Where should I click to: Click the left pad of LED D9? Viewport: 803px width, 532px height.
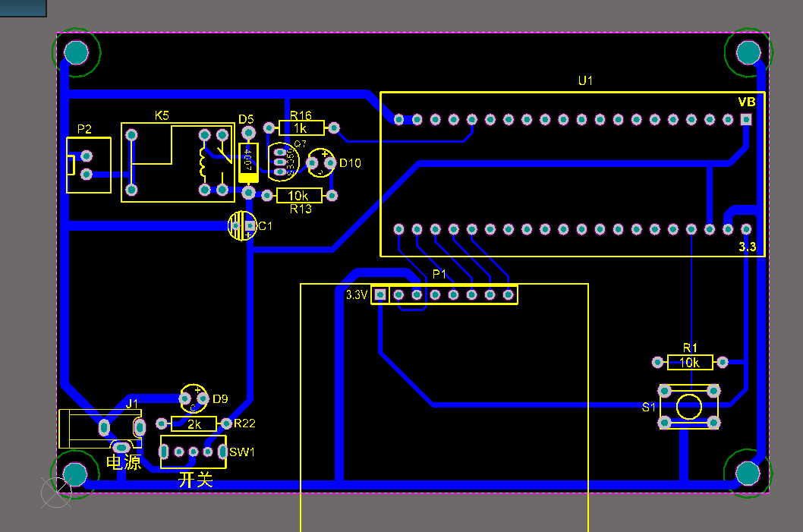185,398
